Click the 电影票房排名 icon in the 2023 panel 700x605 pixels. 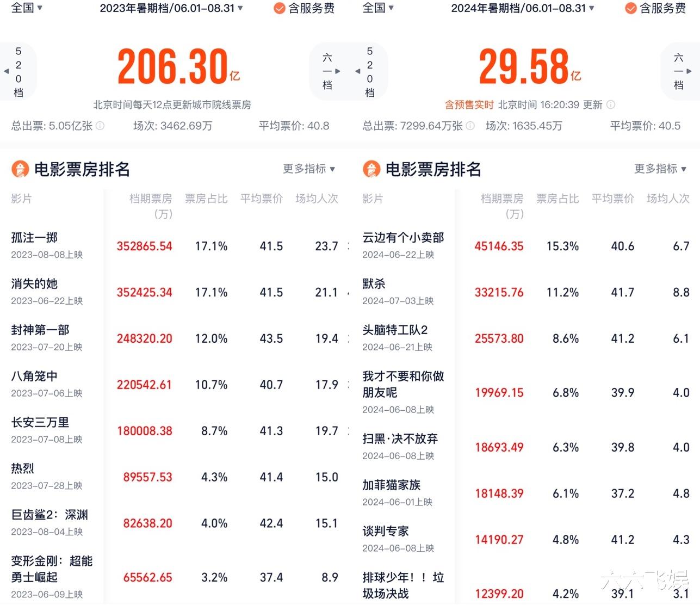(x=20, y=169)
